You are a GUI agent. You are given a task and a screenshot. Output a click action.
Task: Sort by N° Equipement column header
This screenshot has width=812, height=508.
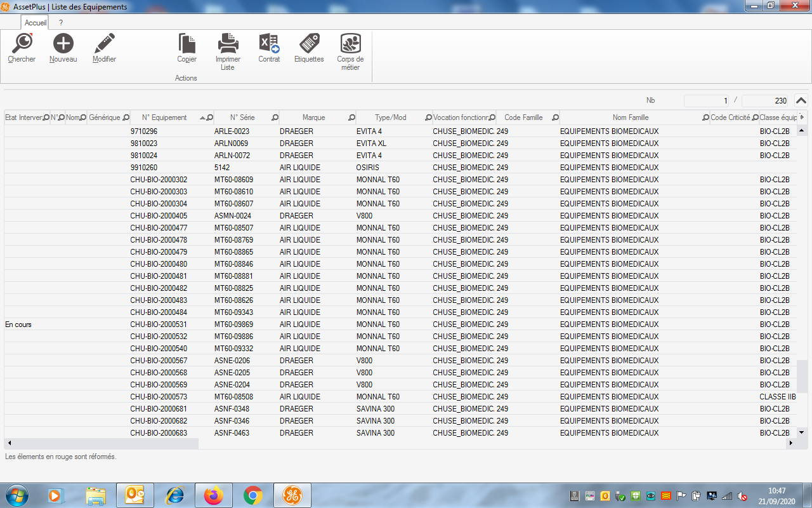pyautogui.click(x=164, y=117)
